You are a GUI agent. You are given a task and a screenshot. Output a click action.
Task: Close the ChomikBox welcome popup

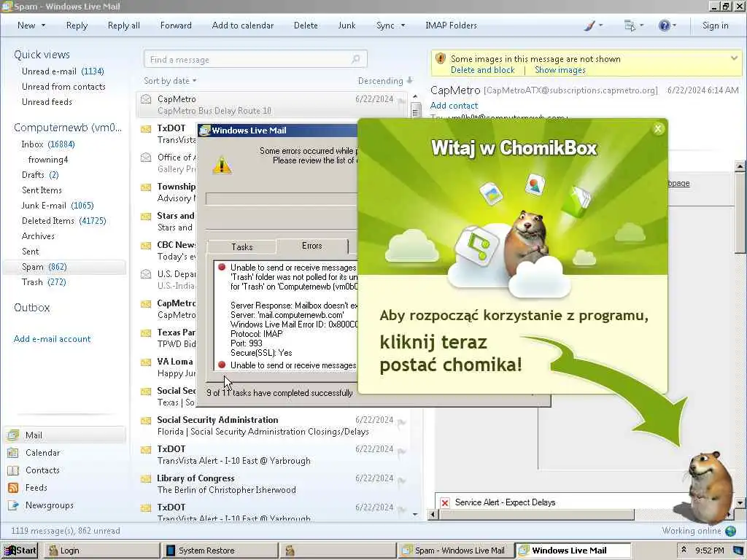coord(658,128)
